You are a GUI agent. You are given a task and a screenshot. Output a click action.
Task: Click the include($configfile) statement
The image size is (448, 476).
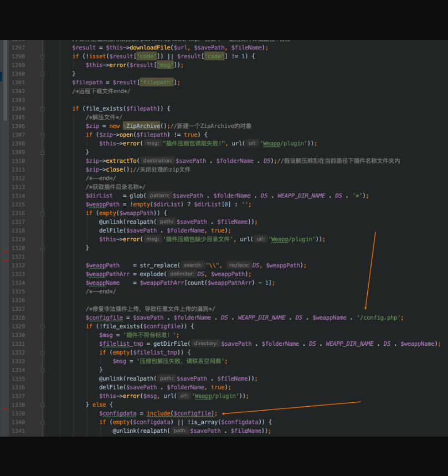tap(181, 413)
